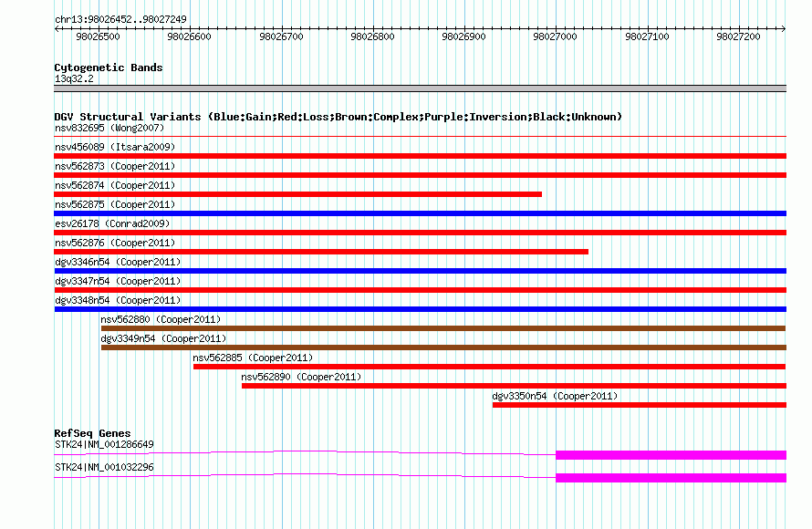812x529 pixels.
Task: Select the dgv3346n54 (Cooper2011) blue bar
Action: (420, 271)
